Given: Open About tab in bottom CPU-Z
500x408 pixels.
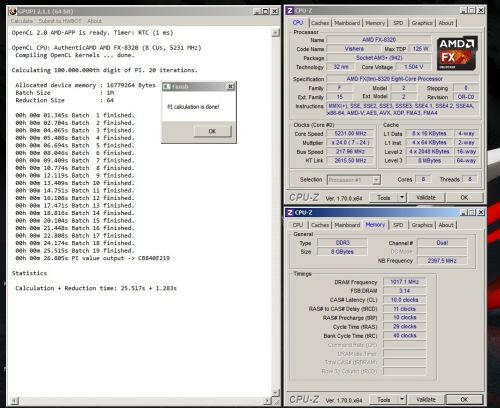Looking at the screenshot, I should (x=446, y=225).
